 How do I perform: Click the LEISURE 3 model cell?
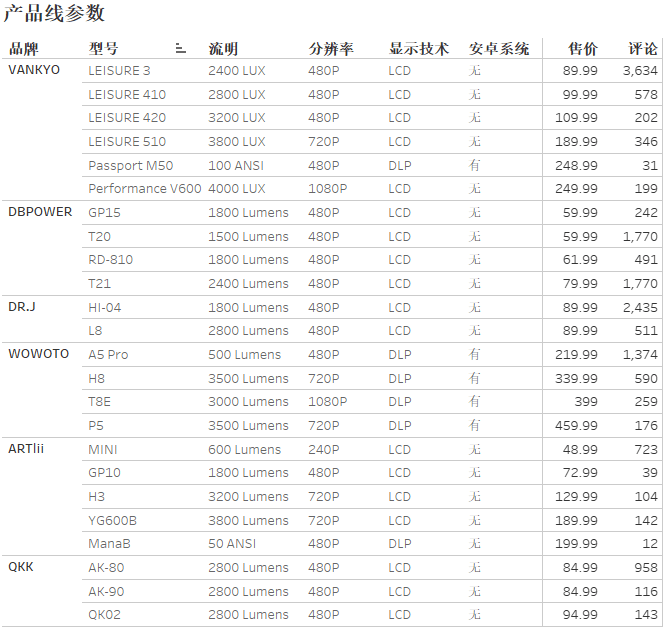[119, 70]
